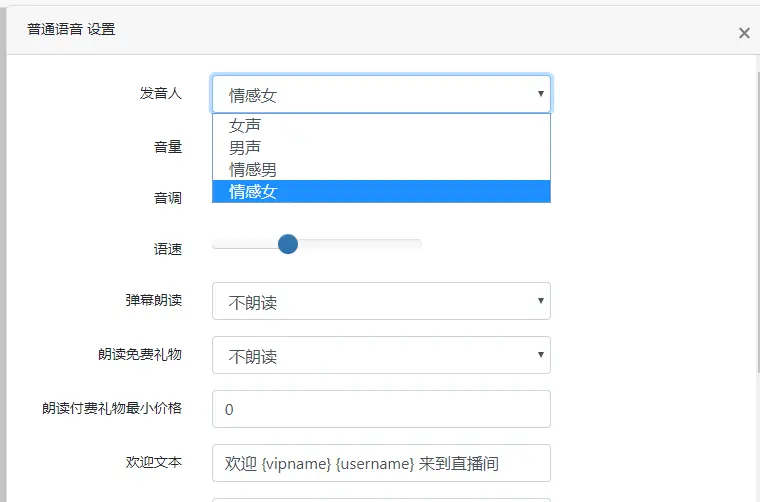Focus the 朗读付费礼物最小价格 input field
Viewport: 760px width, 502px height.
[381, 409]
